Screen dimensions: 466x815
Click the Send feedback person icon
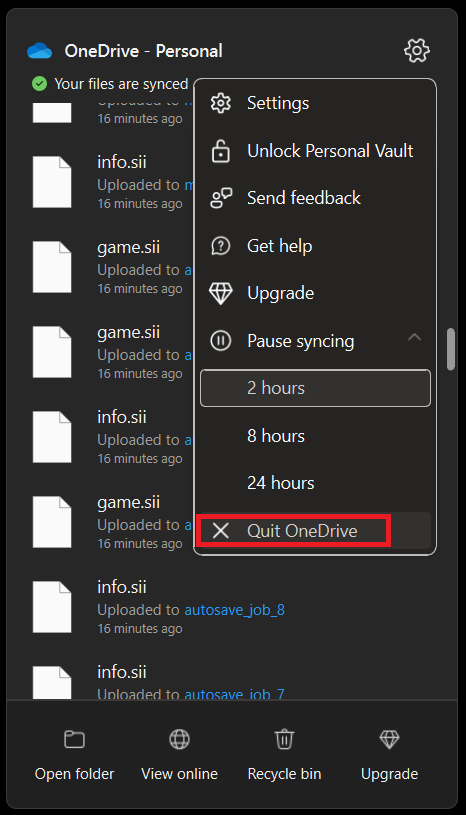coord(221,198)
